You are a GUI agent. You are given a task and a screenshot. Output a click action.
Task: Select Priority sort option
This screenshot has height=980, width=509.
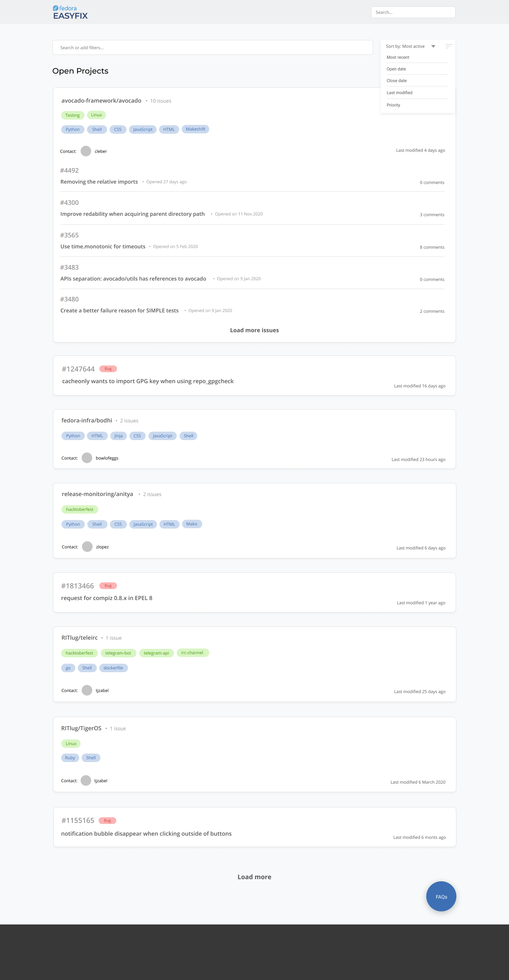coord(393,105)
